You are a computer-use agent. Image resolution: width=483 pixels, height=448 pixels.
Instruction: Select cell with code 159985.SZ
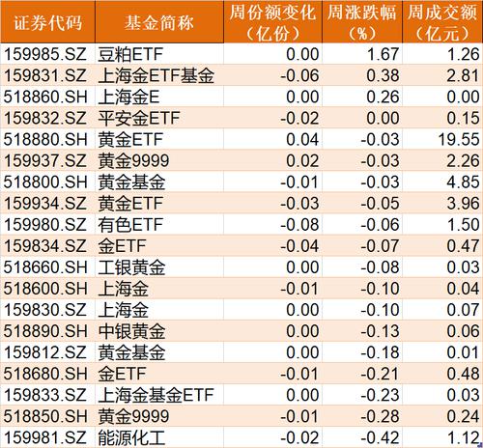[x=47, y=54]
